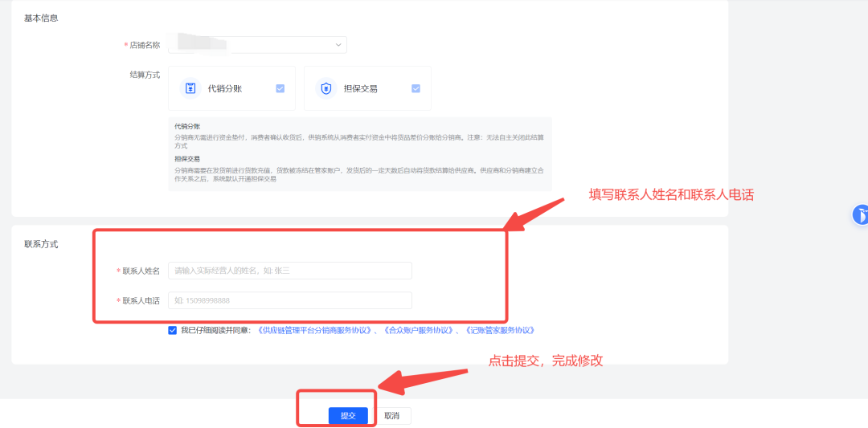Click the 担保交易 description text paragraph

pos(358,174)
